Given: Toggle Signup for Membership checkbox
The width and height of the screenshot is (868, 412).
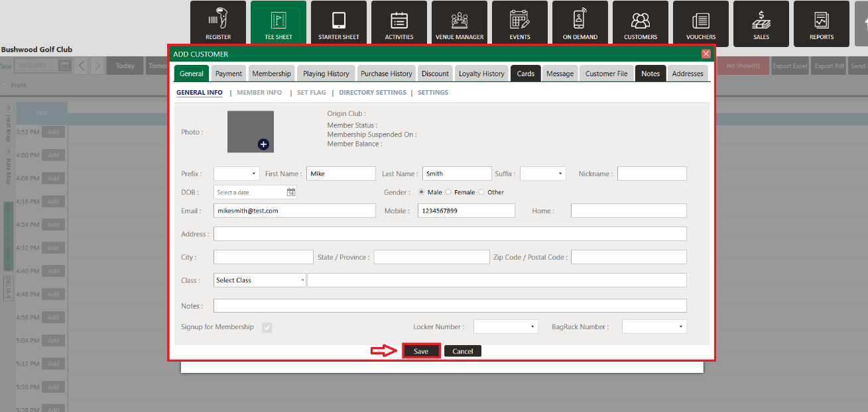Looking at the screenshot, I should tap(267, 327).
